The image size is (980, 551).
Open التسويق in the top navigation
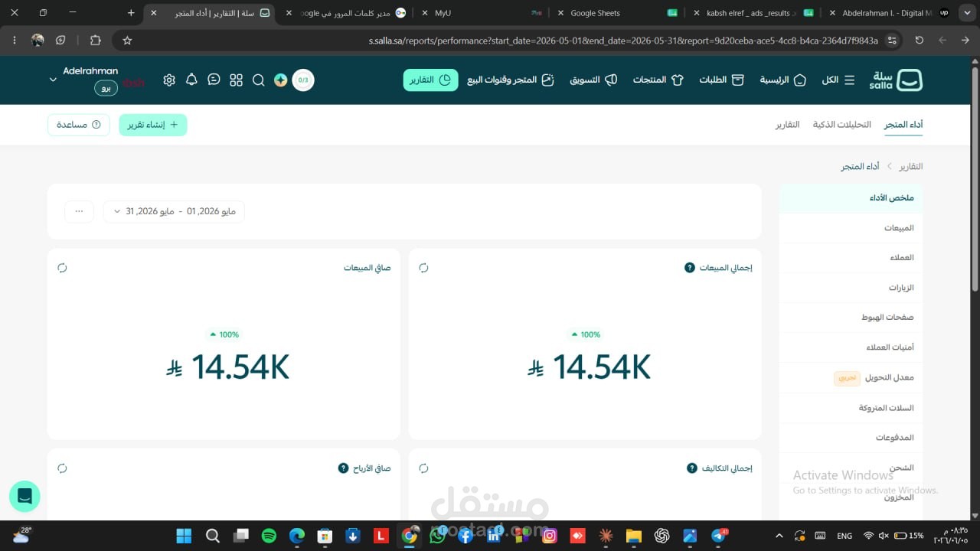[593, 80]
